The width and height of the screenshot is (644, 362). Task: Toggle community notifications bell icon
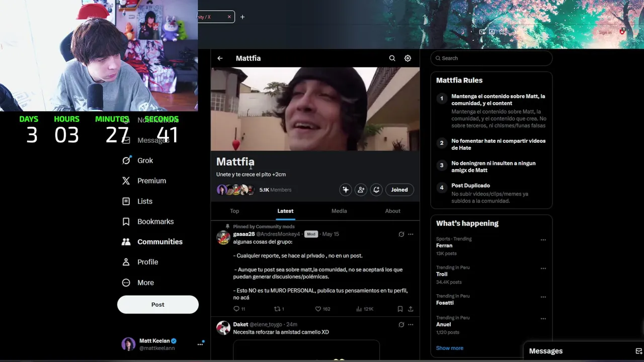376,190
